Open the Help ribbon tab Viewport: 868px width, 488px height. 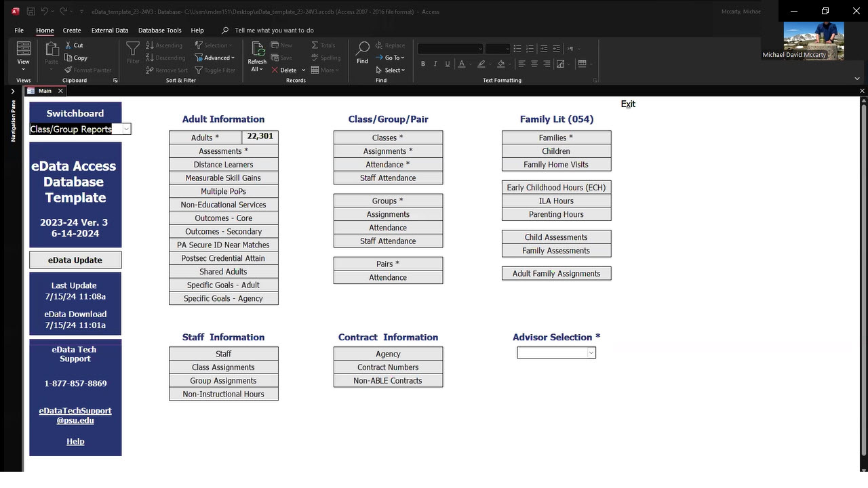197,30
